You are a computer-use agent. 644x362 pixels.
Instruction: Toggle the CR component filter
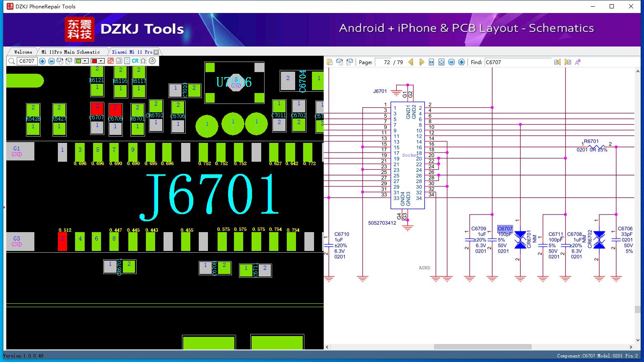coord(135,61)
